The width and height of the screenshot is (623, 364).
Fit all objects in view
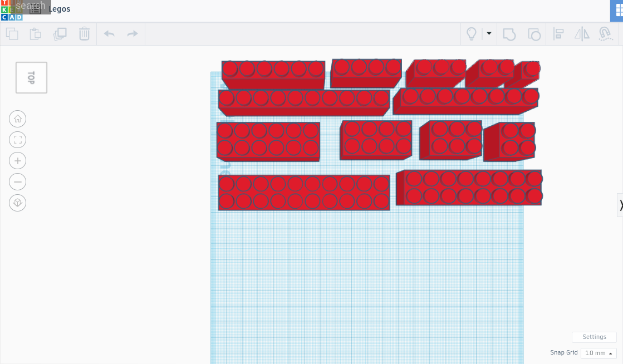[x=17, y=140]
